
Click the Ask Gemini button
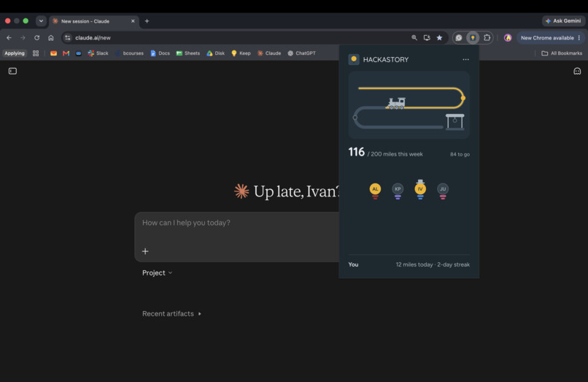click(x=563, y=21)
